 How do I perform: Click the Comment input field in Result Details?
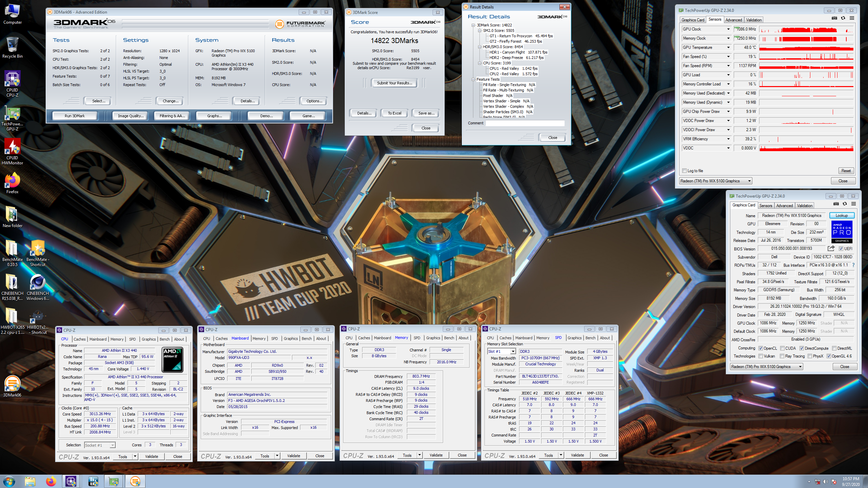(x=525, y=123)
